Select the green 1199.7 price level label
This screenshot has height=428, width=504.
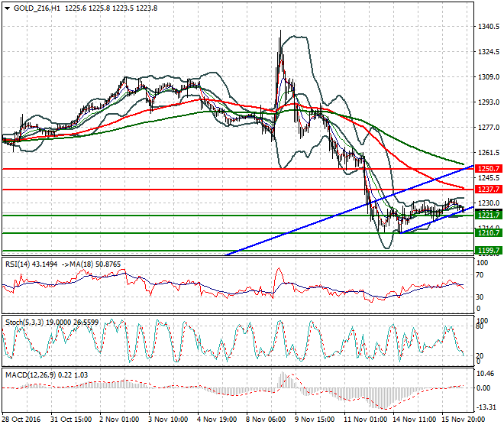489,251
